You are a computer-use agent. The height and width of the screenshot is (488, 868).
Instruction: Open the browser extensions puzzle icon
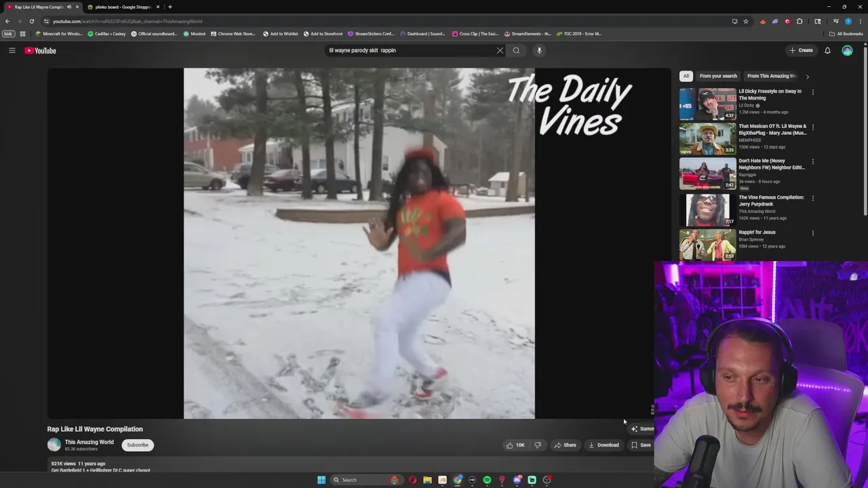pyautogui.click(x=800, y=21)
